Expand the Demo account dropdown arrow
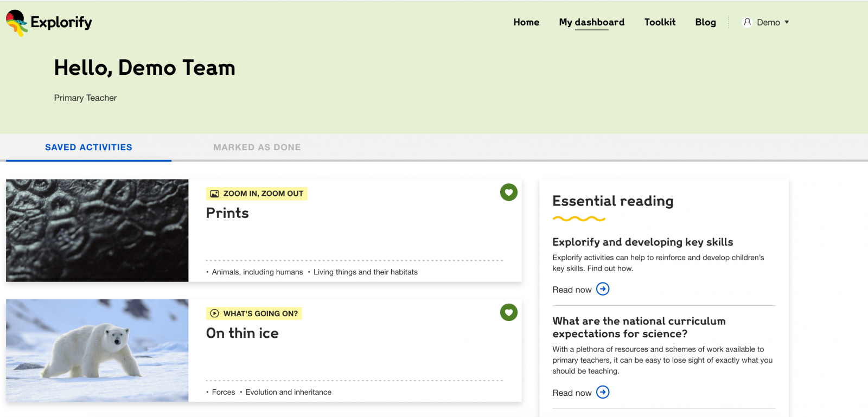 pos(787,22)
